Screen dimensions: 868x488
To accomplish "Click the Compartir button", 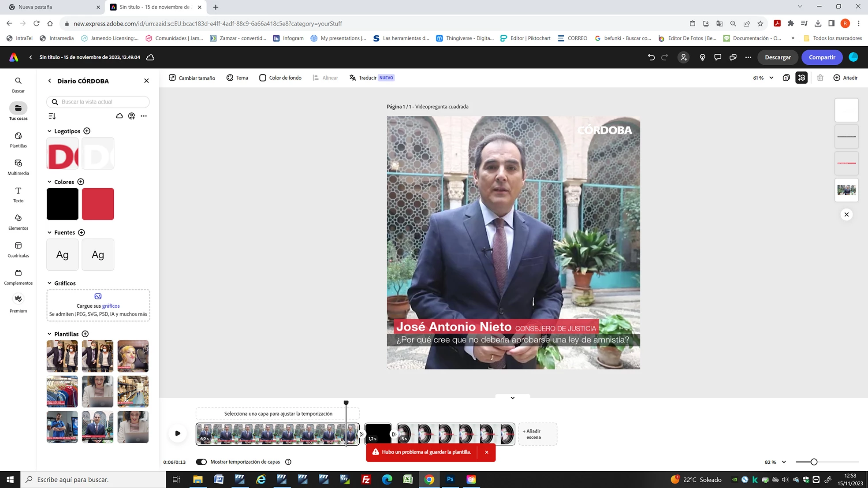I will pos(822,57).
